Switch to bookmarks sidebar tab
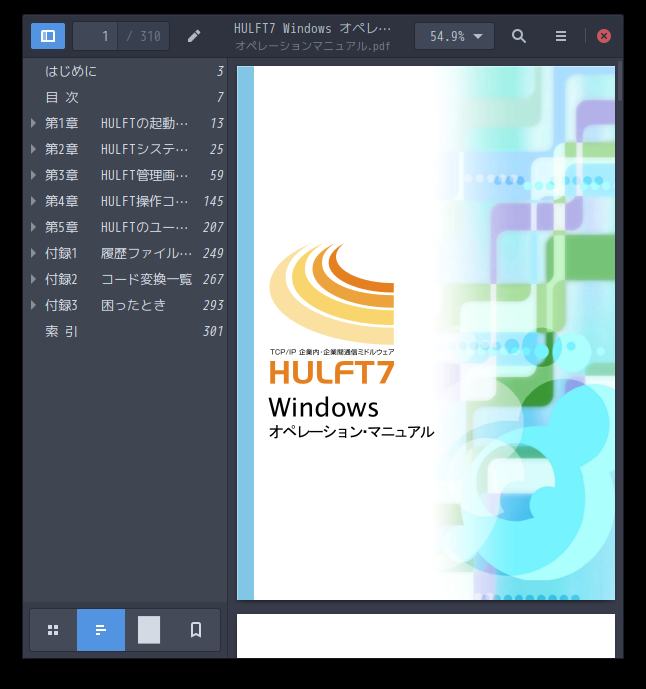646x689 pixels. (x=196, y=630)
